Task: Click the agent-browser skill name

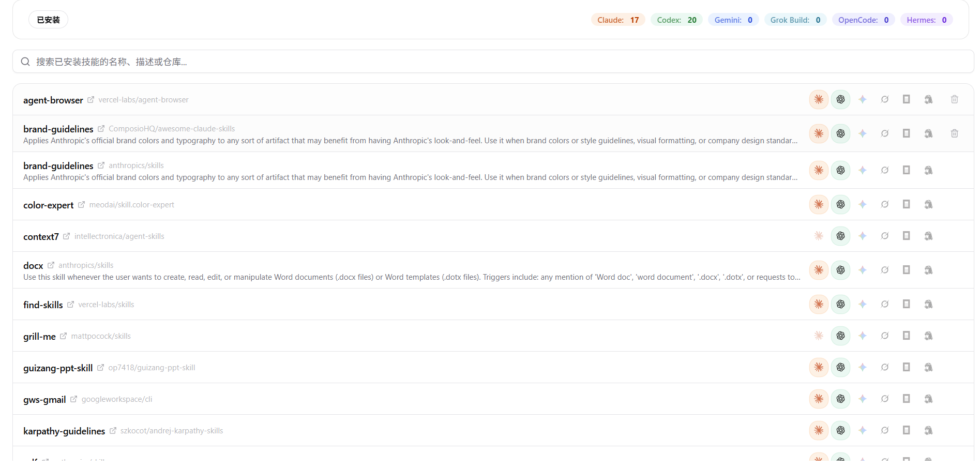Action: point(53,100)
